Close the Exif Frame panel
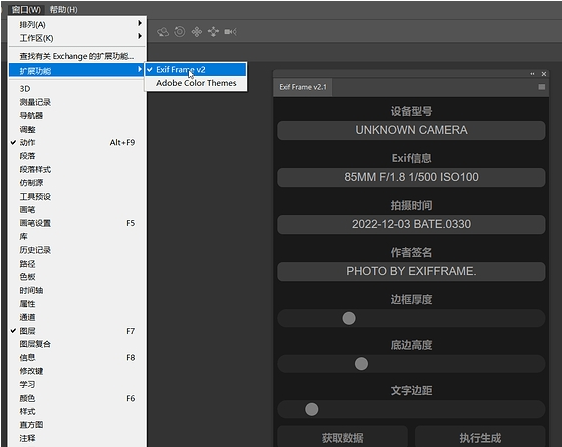The image size is (562, 447). (544, 74)
